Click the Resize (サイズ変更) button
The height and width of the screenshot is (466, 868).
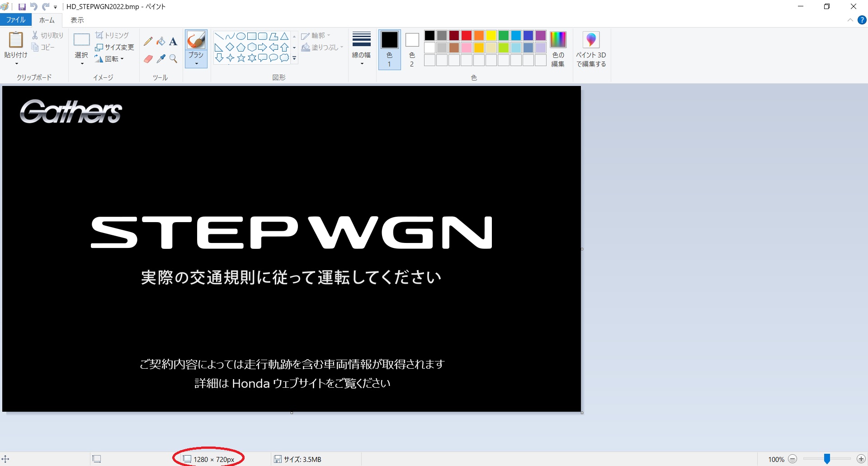point(114,47)
